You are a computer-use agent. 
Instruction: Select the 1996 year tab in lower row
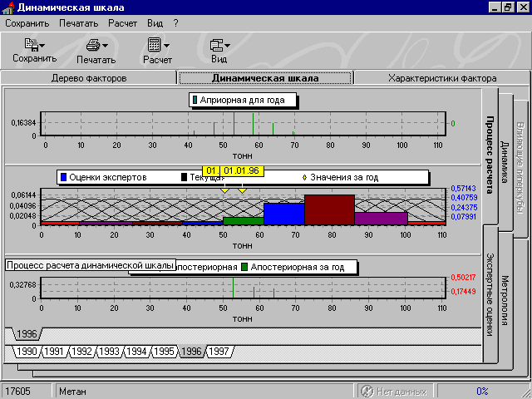(192, 351)
